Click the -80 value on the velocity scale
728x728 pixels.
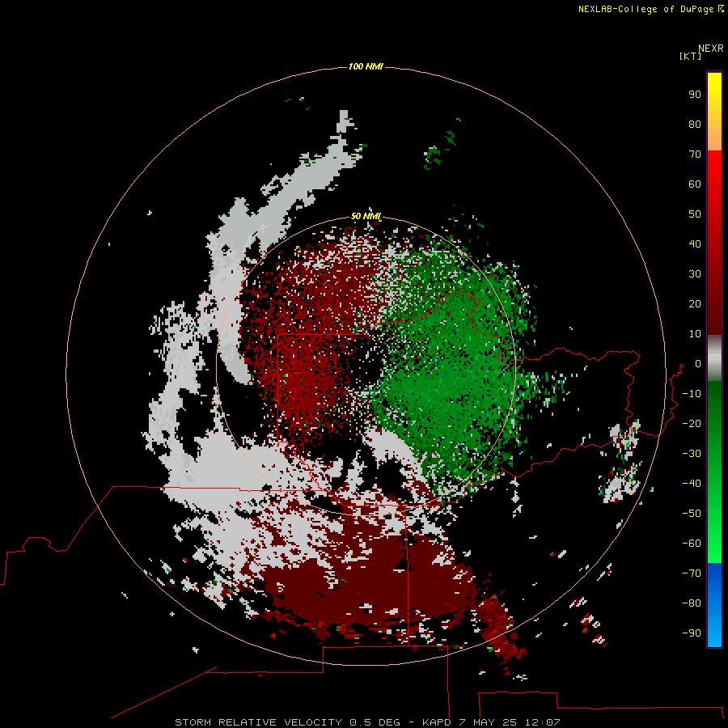click(692, 603)
